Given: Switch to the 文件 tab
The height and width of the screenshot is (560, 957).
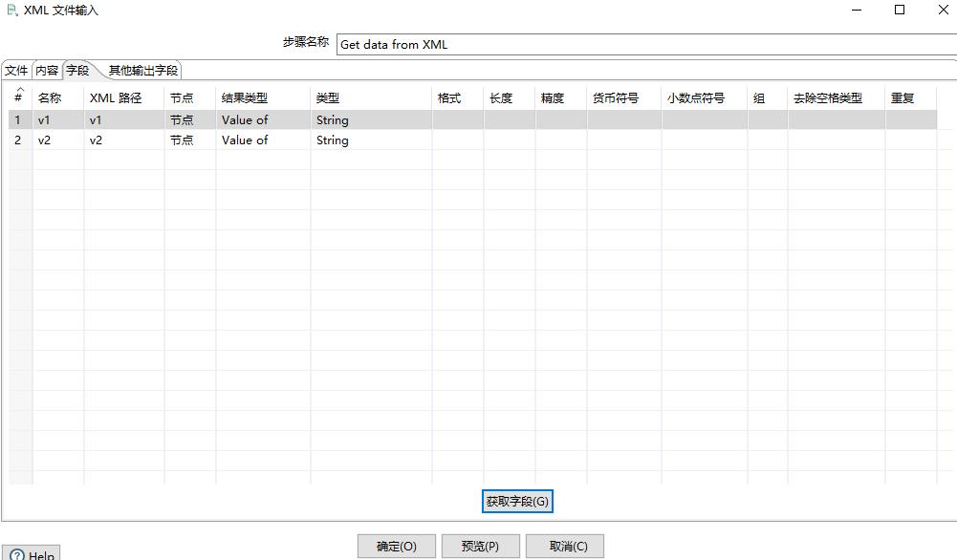Looking at the screenshot, I should click(x=15, y=70).
